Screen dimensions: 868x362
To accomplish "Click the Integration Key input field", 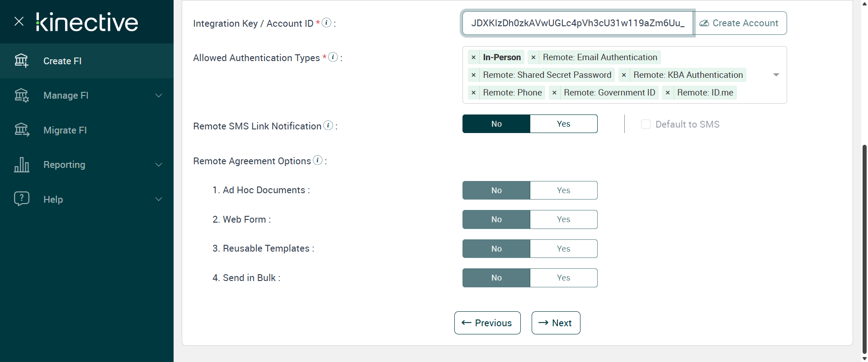I will point(577,23).
